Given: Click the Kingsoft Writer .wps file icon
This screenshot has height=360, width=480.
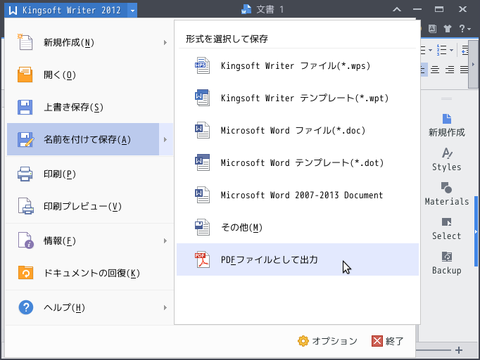Looking at the screenshot, I should pyautogui.click(x=202, y=65).
